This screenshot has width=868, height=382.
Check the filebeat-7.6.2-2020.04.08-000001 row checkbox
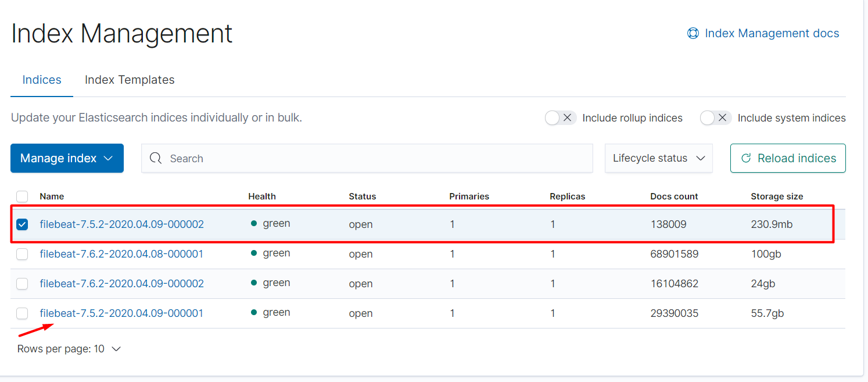click(22, 254)
